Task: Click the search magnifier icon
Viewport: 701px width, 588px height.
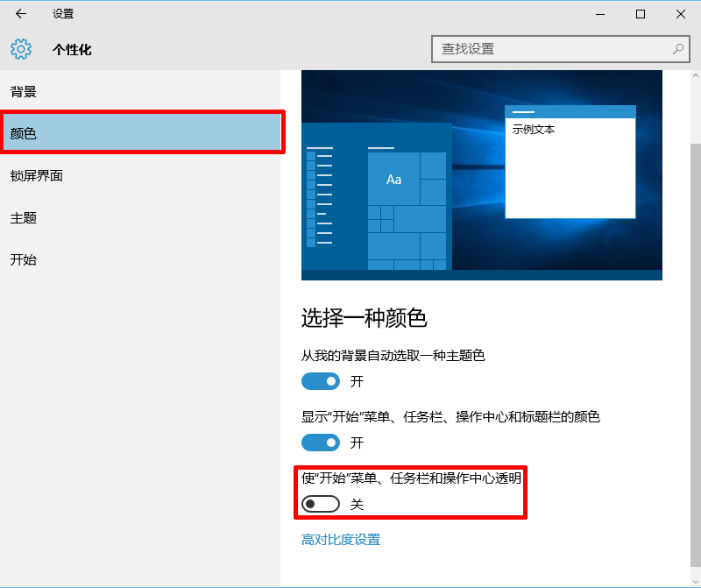Action: 678,49
